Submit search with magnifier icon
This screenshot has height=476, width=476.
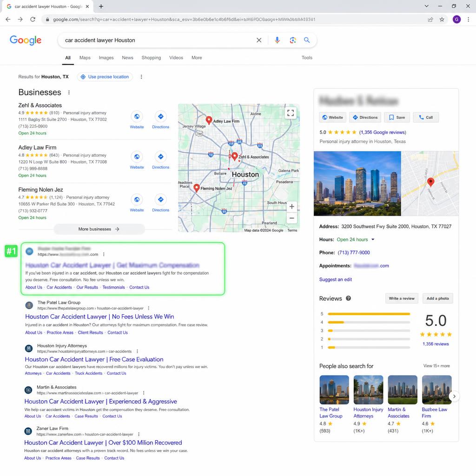click(307, 40)
